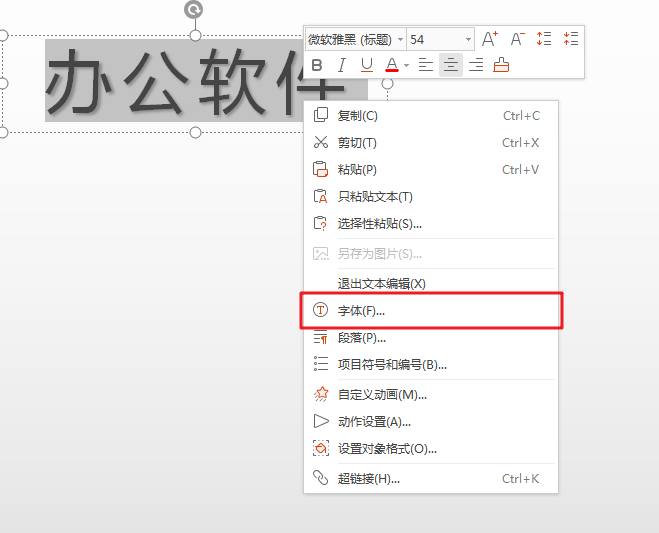Toggle bold formatting in mini toolbar
The image size is (659, 533).
click(x=317, y=65)
